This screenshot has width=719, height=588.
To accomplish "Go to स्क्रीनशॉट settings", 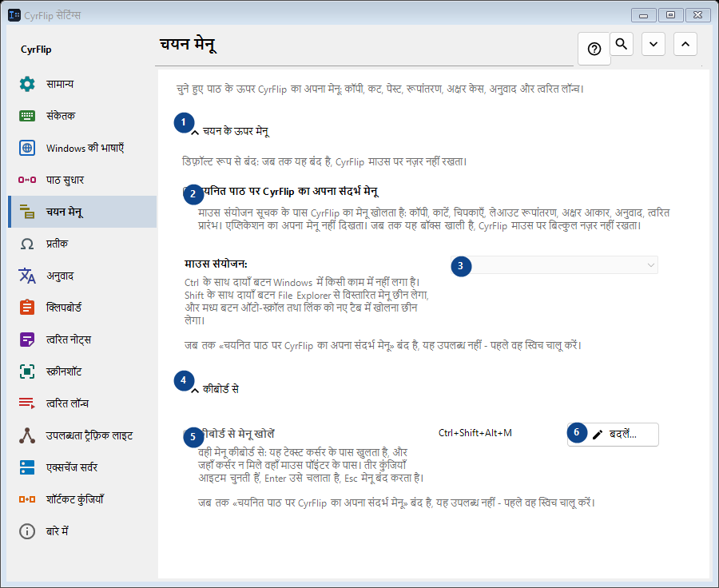I will coord(82,371).
